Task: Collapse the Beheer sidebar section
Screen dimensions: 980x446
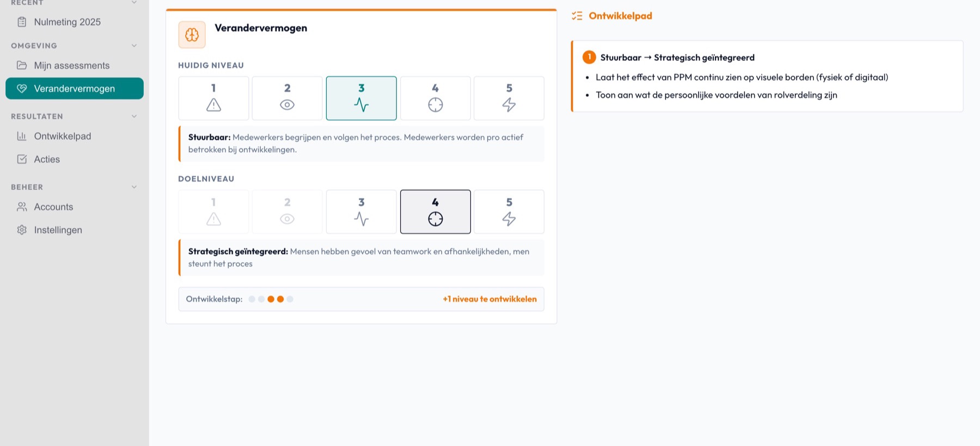Action: [134, 187]
